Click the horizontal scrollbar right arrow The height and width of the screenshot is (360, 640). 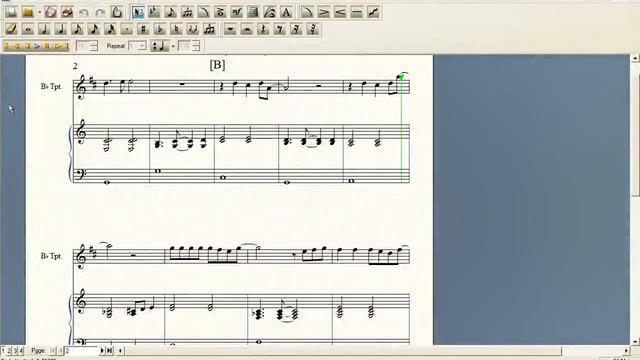(627, 351)
